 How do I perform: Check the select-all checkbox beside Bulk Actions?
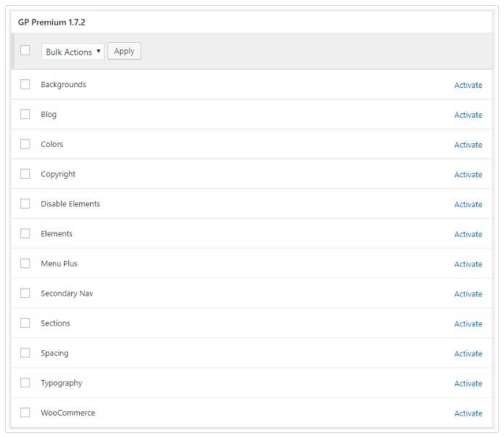(25, 51)
